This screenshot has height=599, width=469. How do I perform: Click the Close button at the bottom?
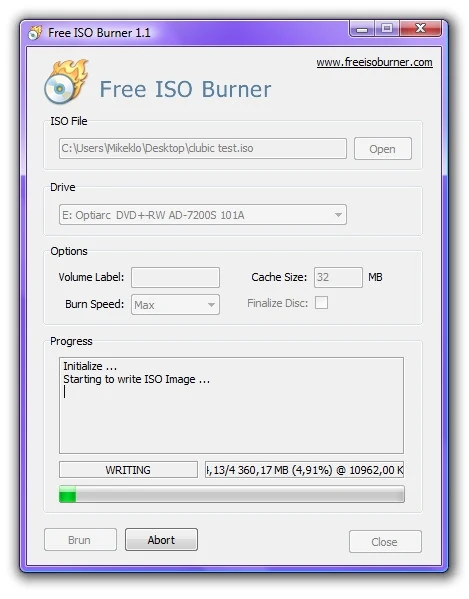[385, 542]
